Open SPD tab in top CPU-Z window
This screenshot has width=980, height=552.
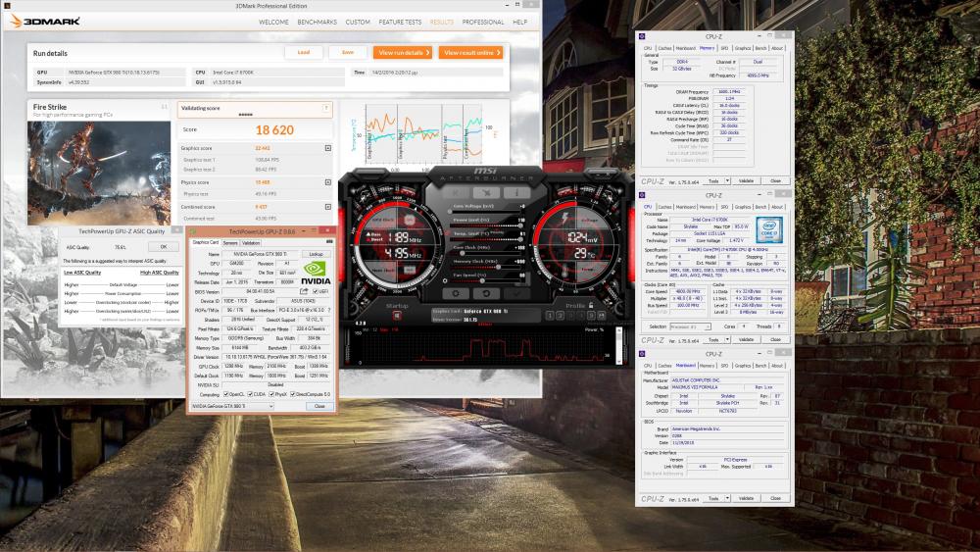(x=724, y=48)
